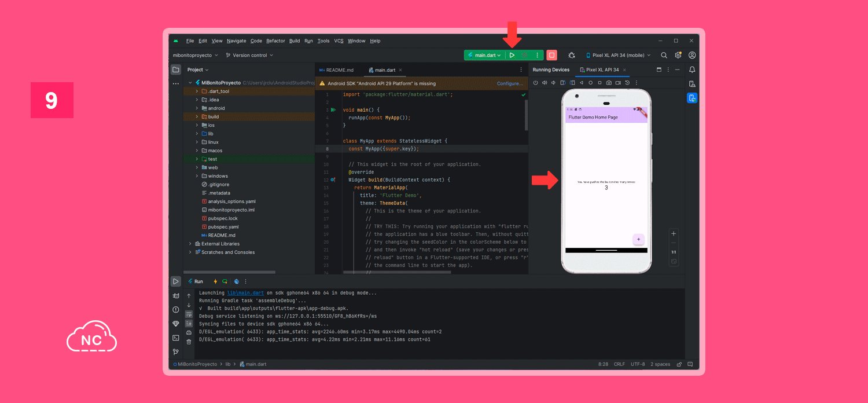The height and width of the screenshot is (403, 868).
Task: Open Terminal icon in left strip
Action: 176,338
